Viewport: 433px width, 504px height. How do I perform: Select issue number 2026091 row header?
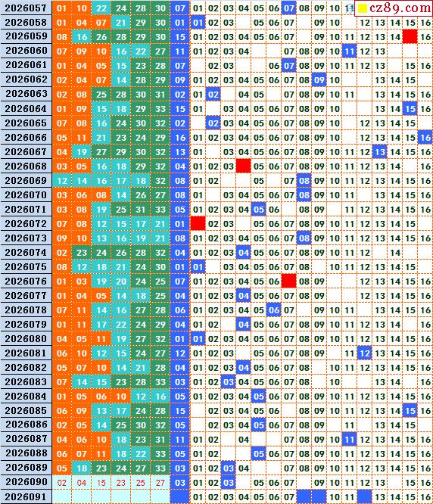click(x=26, y=497)
